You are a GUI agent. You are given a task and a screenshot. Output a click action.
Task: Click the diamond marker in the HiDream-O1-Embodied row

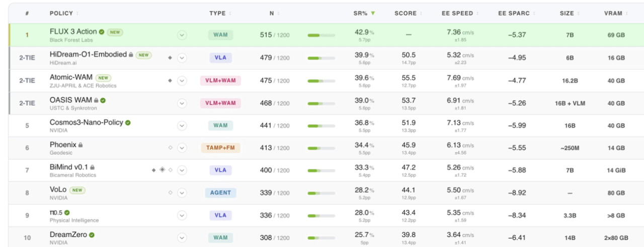pyautogui.click(x=170, y=58)
